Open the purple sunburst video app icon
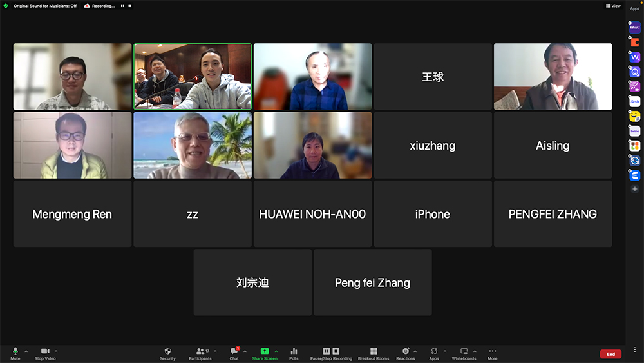This screenshot has height=363, width=644. pyautogui.click(x=634, y=87)
